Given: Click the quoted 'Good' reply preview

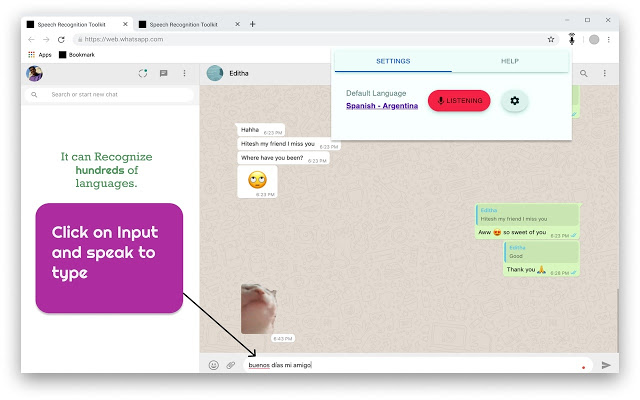Looking at the screenshot, I should click(x=542, y=252).
